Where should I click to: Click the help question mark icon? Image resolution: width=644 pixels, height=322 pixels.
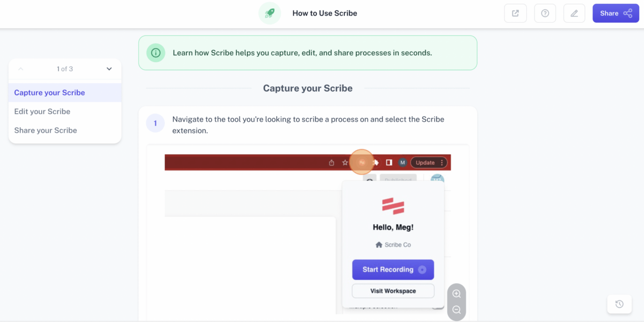(x=545, y=13)
